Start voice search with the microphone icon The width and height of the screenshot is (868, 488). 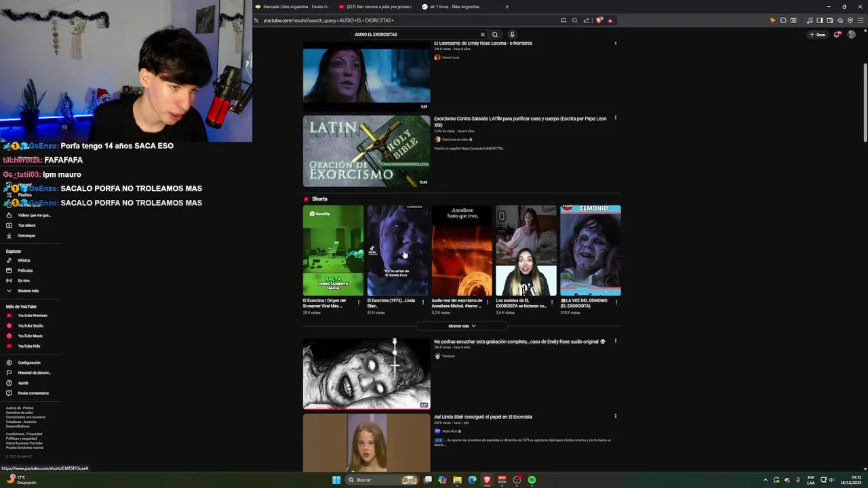[512, 35]
